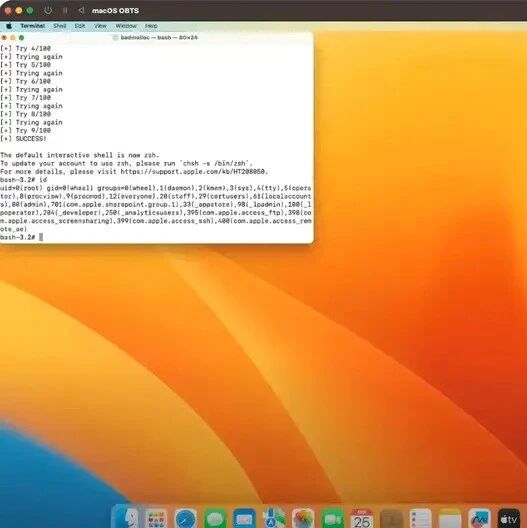This screenshot has height=528, width=527.
Task: Open Calendar showing 25 in the Dock
Action: click(362, 519)
